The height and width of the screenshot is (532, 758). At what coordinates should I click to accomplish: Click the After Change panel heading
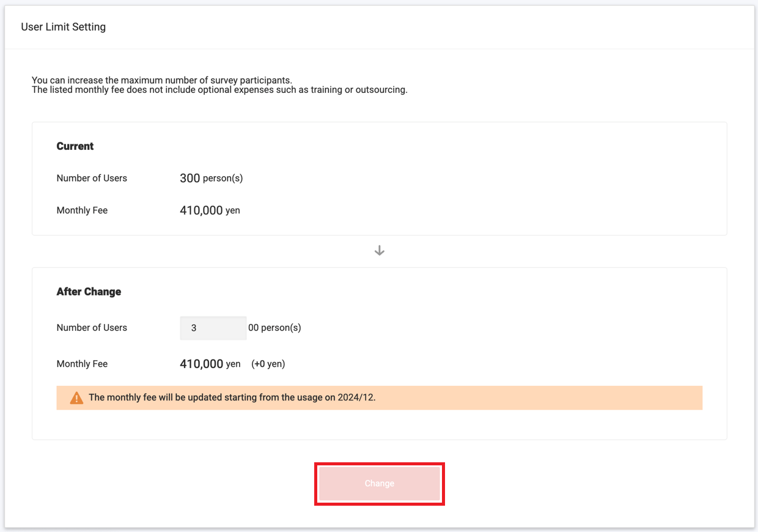[89, 292]
